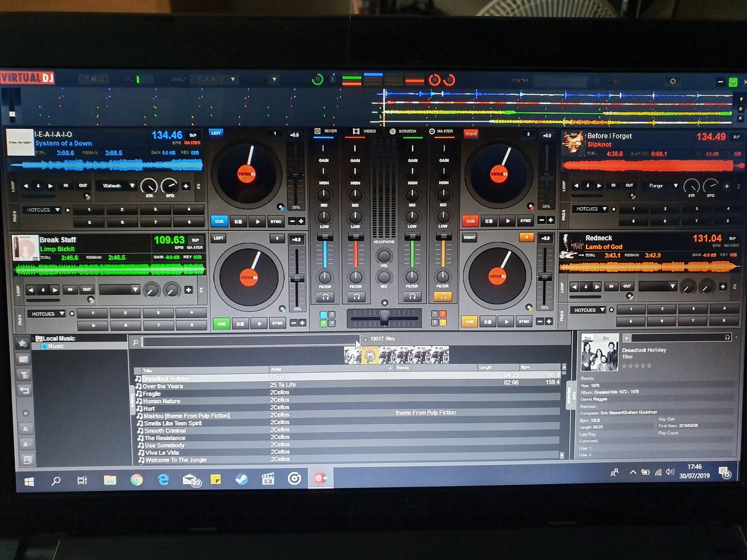Sort file list by Bpm column
Viewport: 747px width, 560px height.
(x=539, y=368)
